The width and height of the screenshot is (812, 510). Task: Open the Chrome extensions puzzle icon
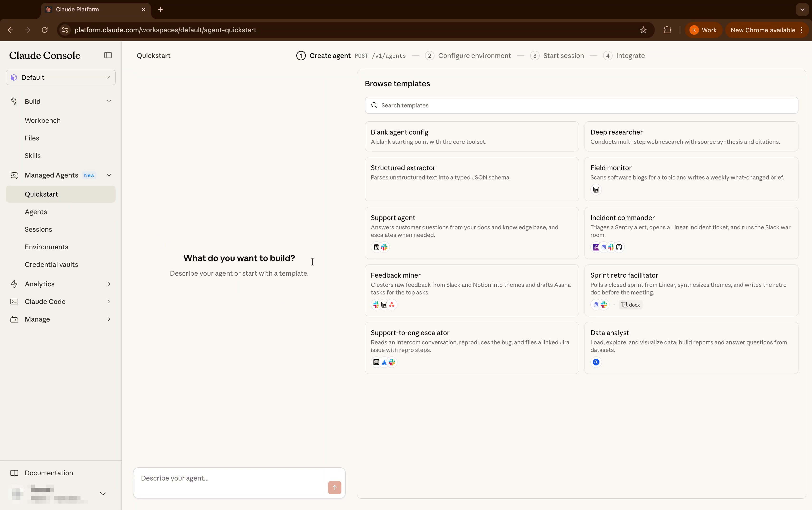click(667, 30)
